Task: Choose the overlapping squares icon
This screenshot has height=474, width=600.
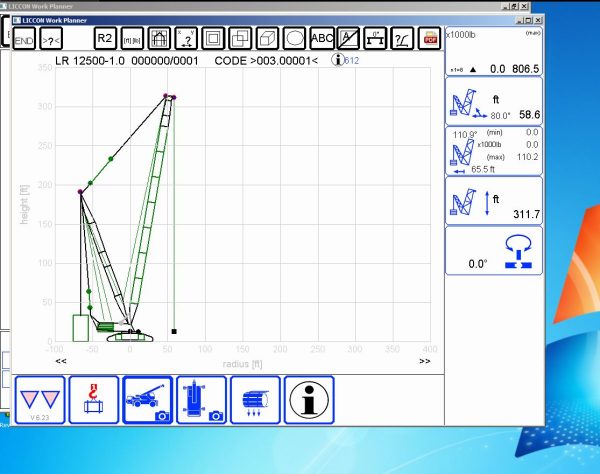Action: 240,38
